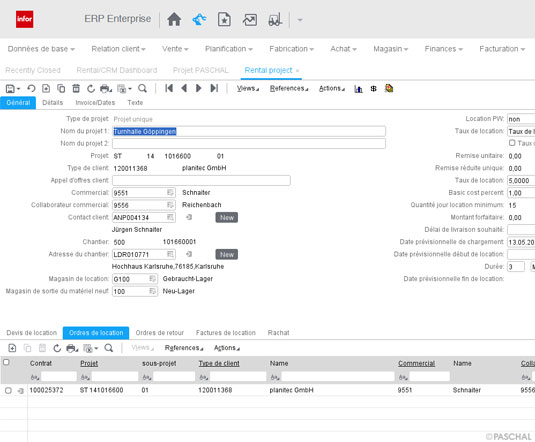Open the main toolbar References menu
The image size is (535, 442).
click(289, 89)
